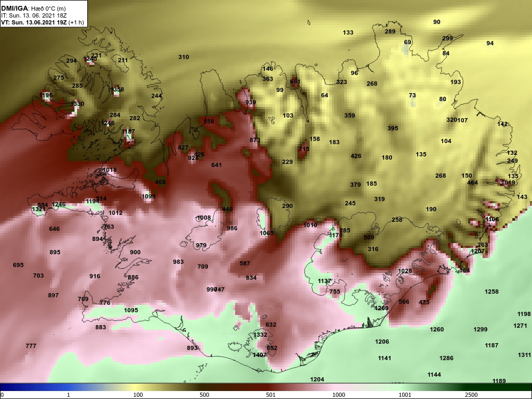Click the color scale label 2500
Viewport: 532px width, 399px height.
tap(471, 395)
